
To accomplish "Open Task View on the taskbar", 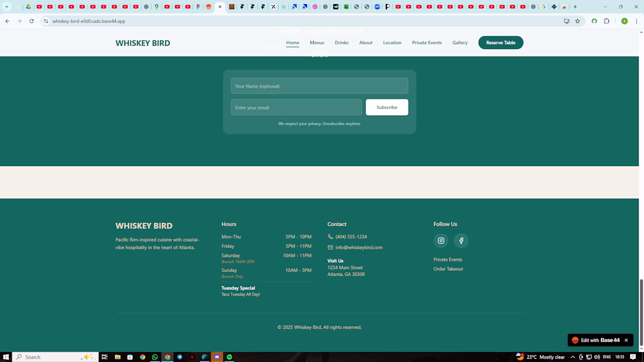I will pos(105,357).
